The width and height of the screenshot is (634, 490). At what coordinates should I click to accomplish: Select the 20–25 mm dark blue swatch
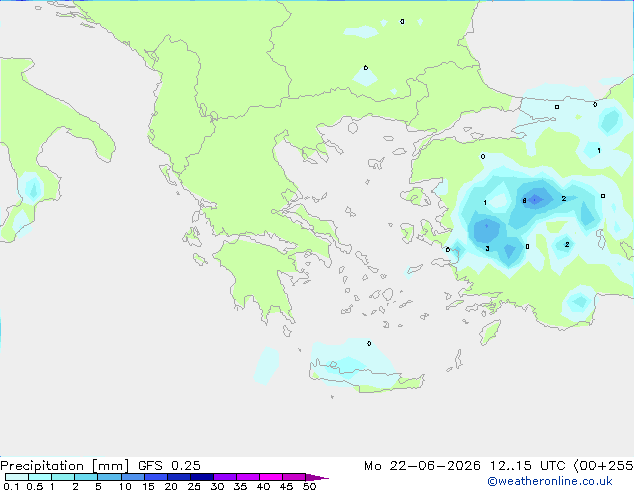tap(179, 477)
